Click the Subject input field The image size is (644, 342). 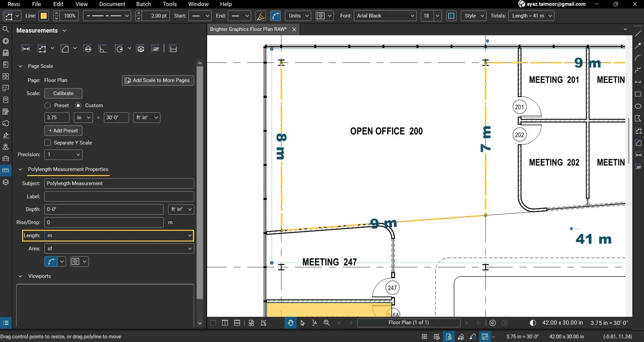point(118,183)
